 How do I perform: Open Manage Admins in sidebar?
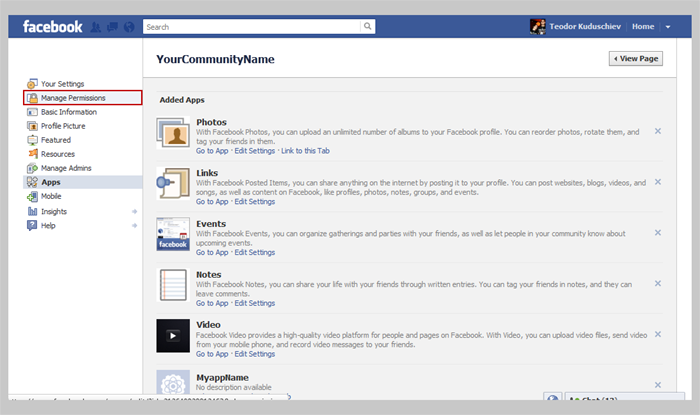click(x=66, y=168)
